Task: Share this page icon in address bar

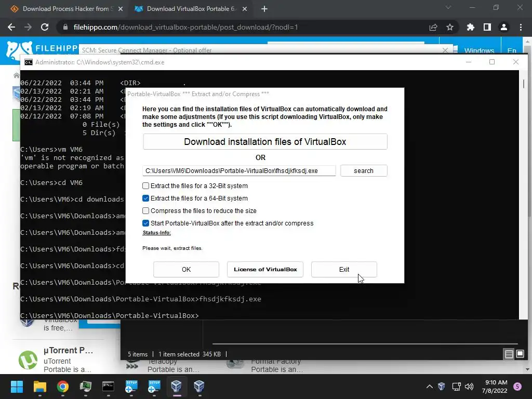Action: click(x=433, y=27)
